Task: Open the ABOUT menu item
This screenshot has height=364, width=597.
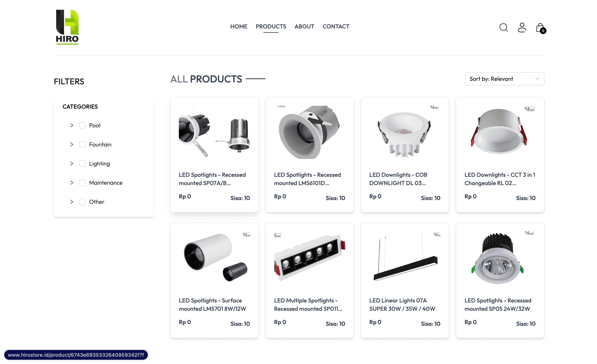Action: (304, 26)
